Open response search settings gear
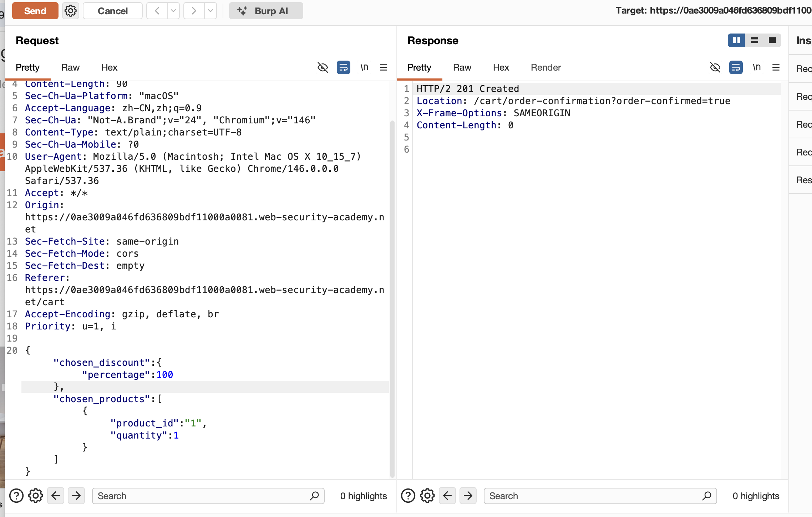Screen dimensions: 812x517 [x=427, y=496]
